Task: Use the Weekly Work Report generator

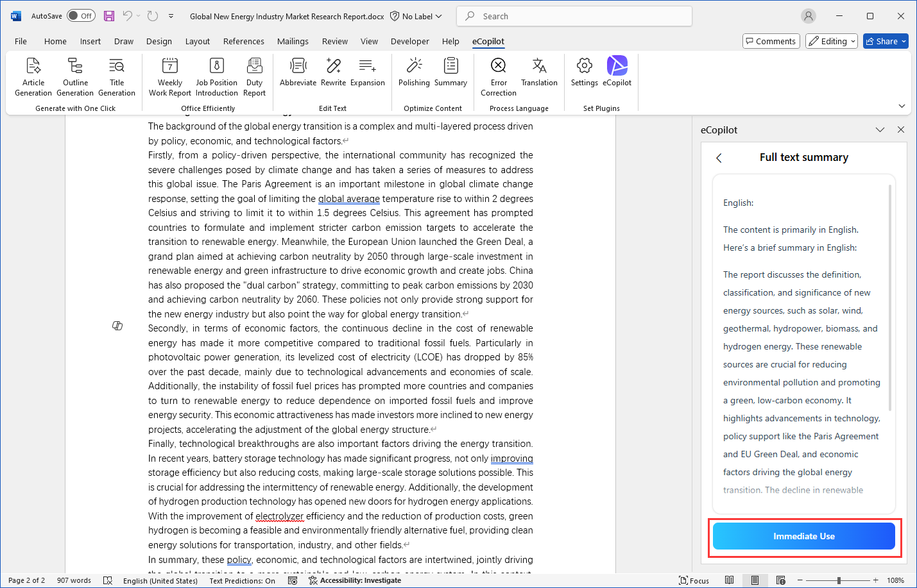Action: point(169,76)
